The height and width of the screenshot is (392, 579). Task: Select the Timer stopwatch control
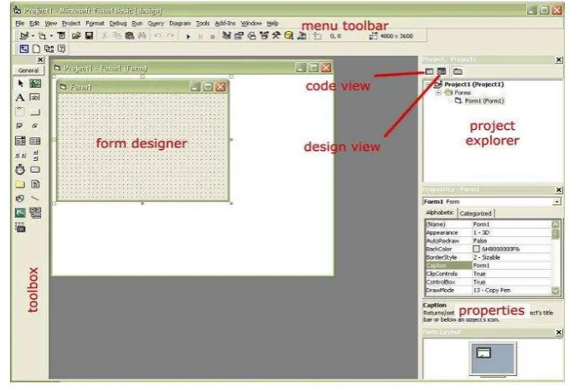[20, 170]
